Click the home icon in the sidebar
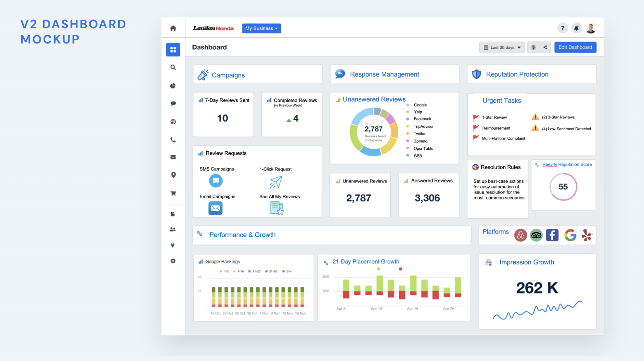This screenshot has height=361, width=644. coord(173,28)
